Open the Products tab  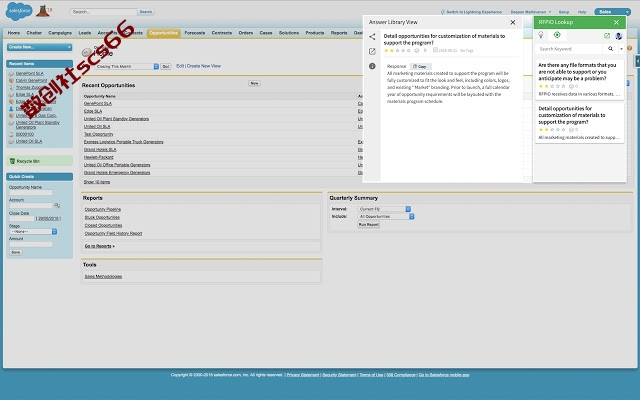click(315, 33)
